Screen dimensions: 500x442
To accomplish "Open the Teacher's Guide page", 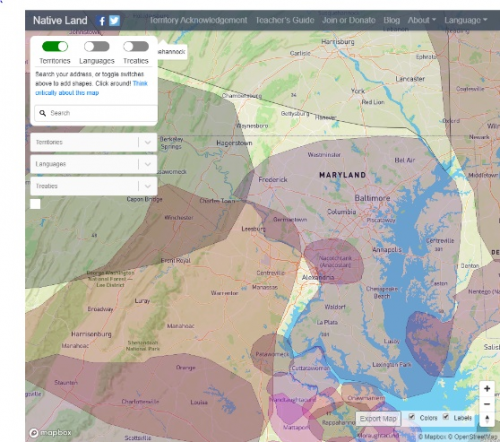I will [x=285, y=20].
